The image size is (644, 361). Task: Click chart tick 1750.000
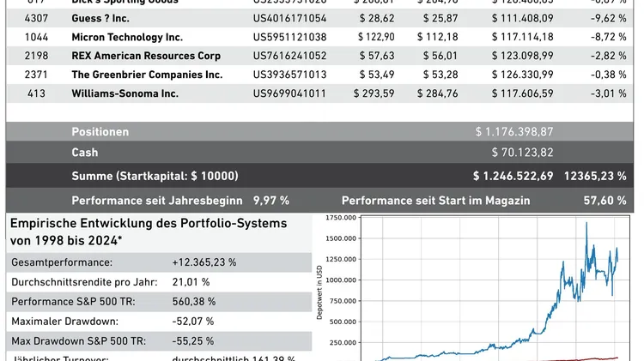[x=341, y=218]
